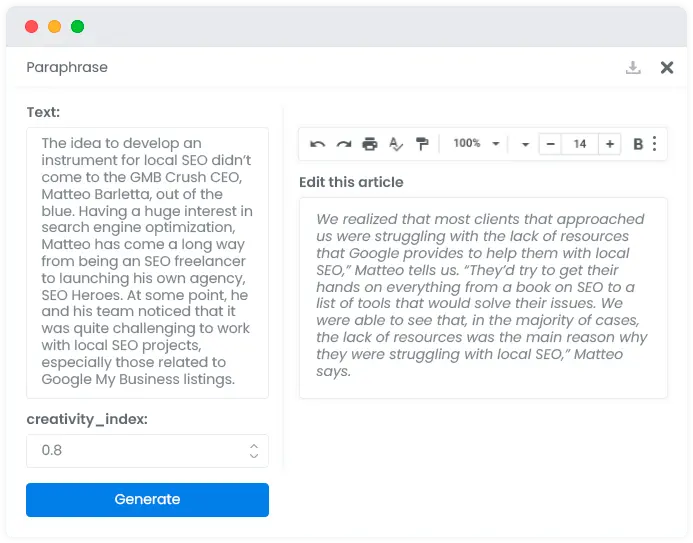Click the green window maximize button
Viewport: 693px width, 543px height.
[x=77, y=27]
